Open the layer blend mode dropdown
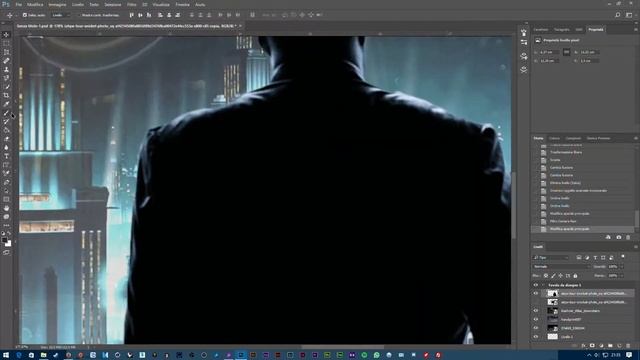Image resolution: width=640 pixels, height=360 pixels. coord(562,267)
